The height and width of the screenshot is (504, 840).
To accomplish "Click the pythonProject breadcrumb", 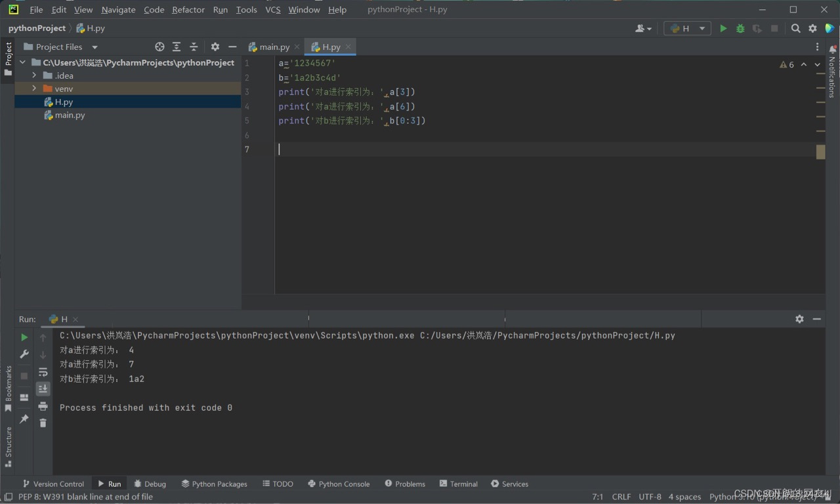I will pyautogui.click(x=37, y=28).
